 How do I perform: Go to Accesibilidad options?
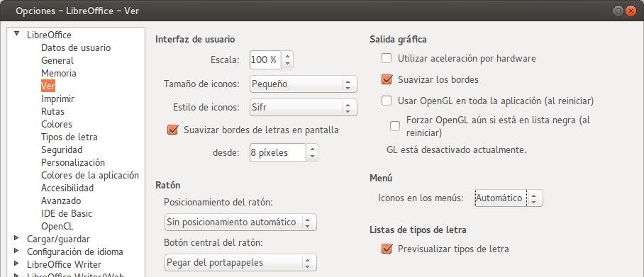coord(67,188)
